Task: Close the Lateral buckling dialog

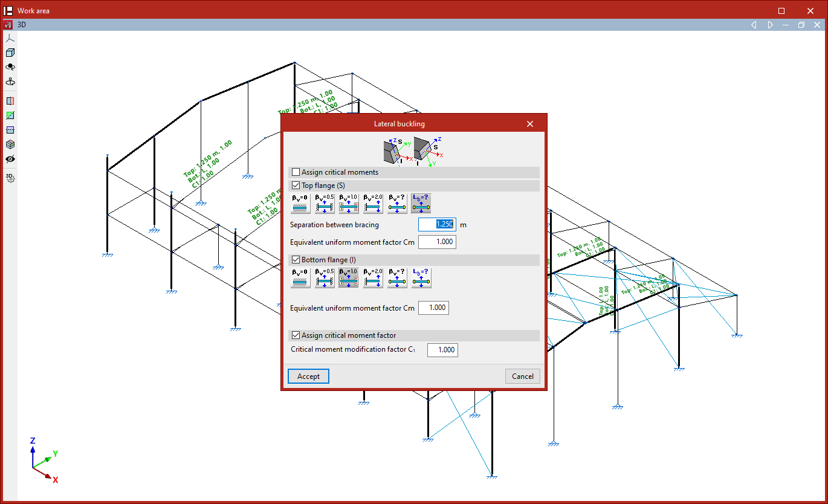Action: [x=530, y=124]
